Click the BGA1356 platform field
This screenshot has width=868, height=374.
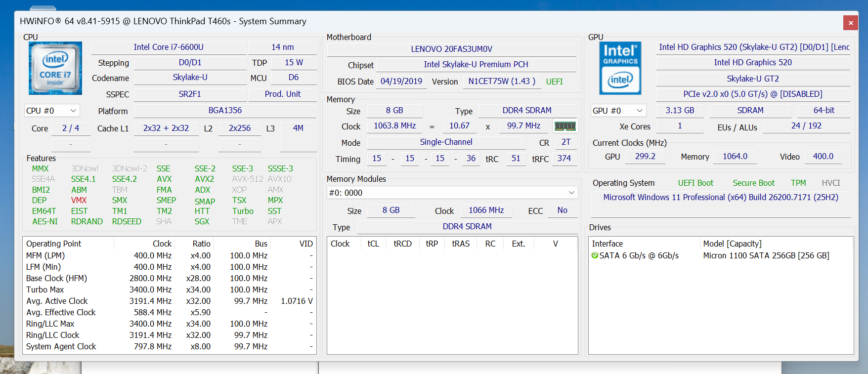point(225,111)
